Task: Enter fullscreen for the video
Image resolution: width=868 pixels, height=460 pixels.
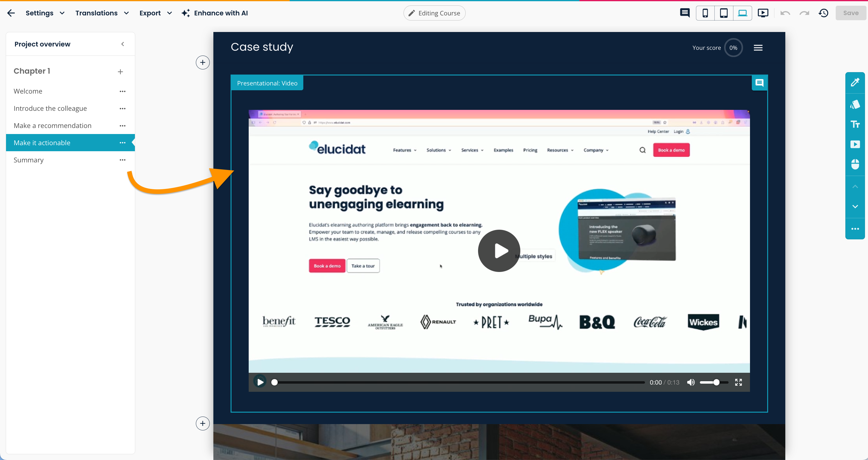Action: 739,382
